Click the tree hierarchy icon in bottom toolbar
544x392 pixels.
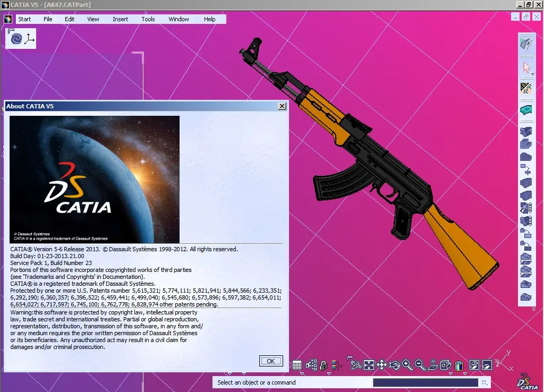[x=311, y=365]
